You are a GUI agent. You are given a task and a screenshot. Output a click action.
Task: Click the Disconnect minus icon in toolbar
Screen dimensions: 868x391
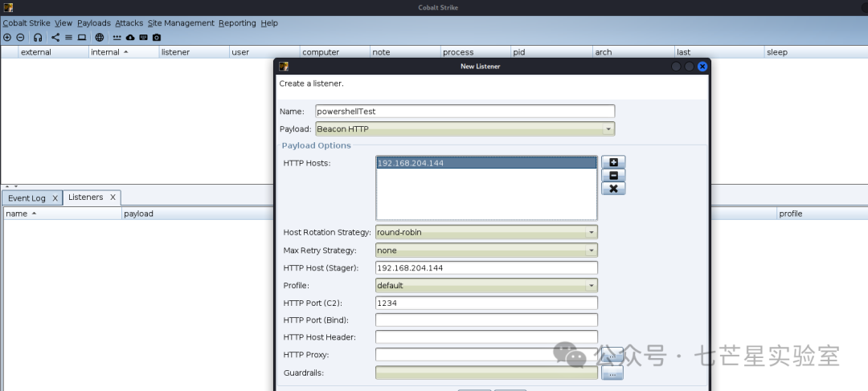20,38
